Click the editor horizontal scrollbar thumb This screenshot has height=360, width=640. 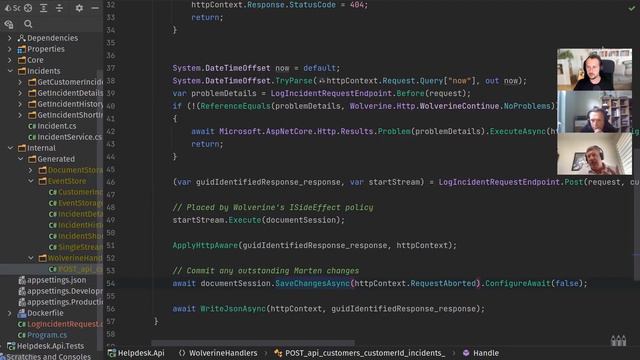pos(253,343)
